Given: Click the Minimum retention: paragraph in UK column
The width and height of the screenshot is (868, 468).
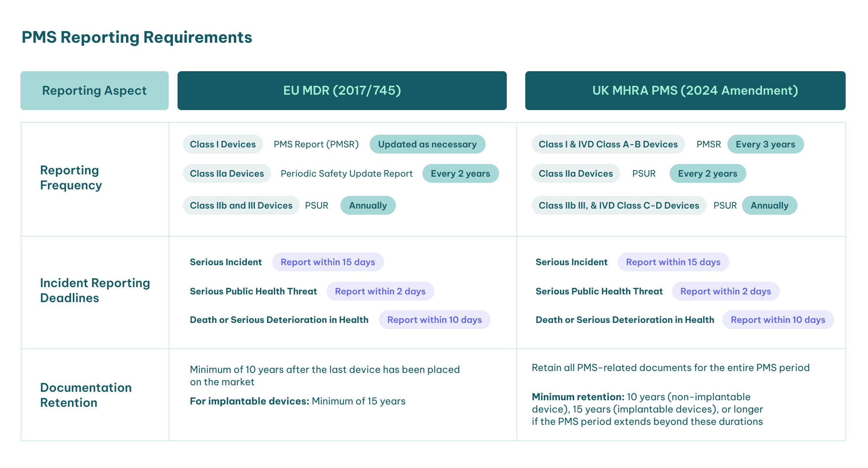Looking at the screenshot, I should 647,409.
